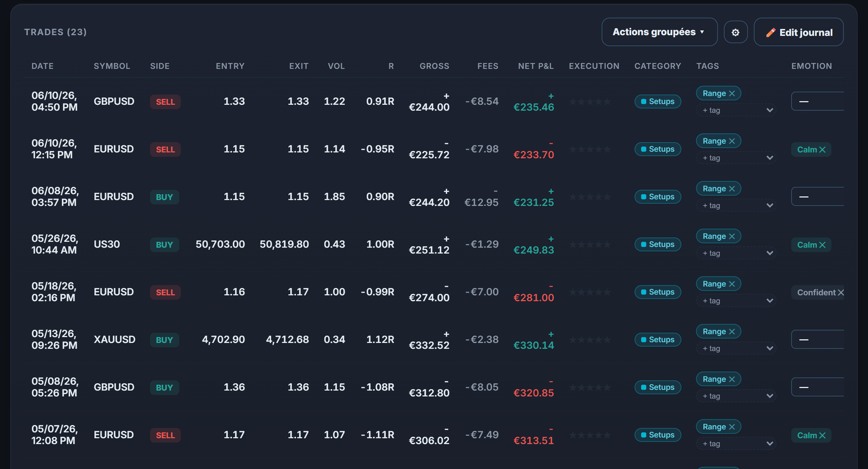Click the Edit journal button

(799, 32)
